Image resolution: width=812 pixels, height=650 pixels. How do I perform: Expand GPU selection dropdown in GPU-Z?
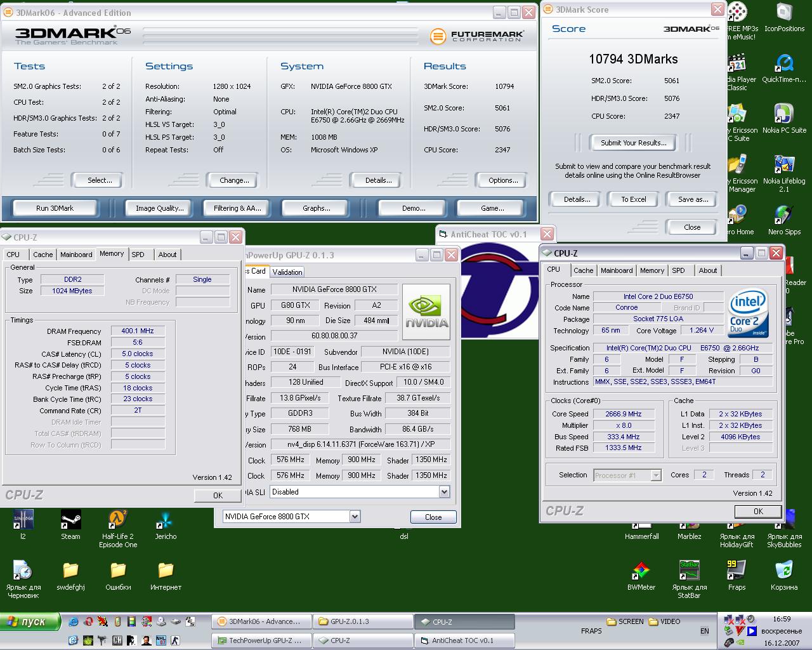pyautogui.click(x=355, y=517)
